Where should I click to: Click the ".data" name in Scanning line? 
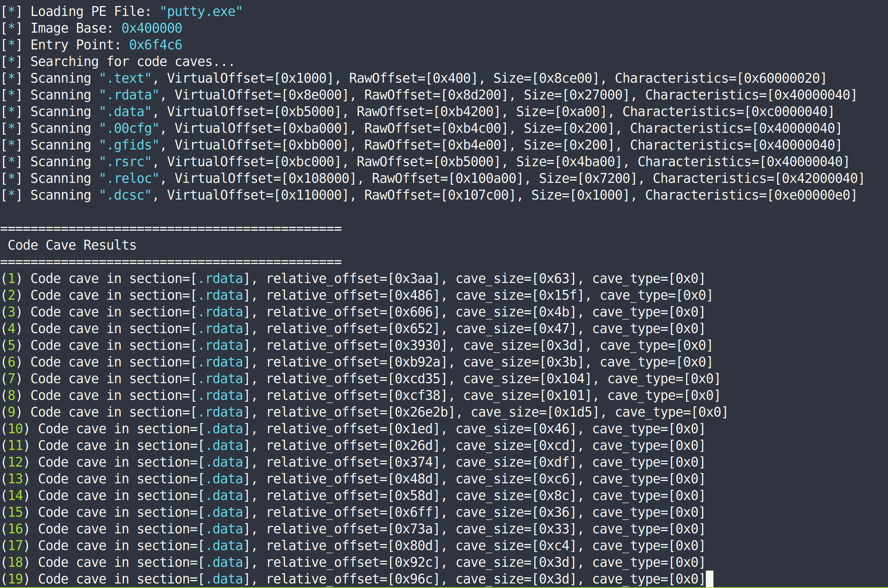(x=125, y=112)
